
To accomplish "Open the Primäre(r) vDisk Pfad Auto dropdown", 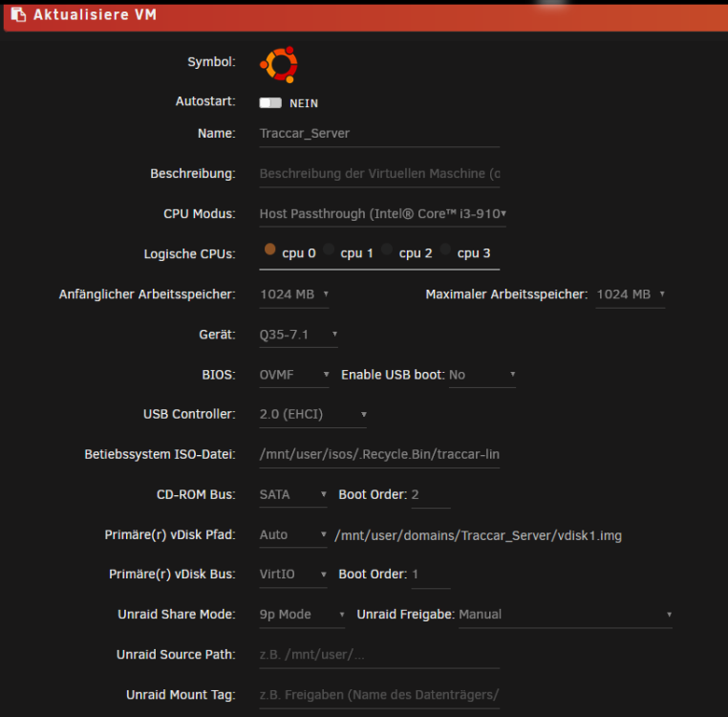I will pos(293,534).
